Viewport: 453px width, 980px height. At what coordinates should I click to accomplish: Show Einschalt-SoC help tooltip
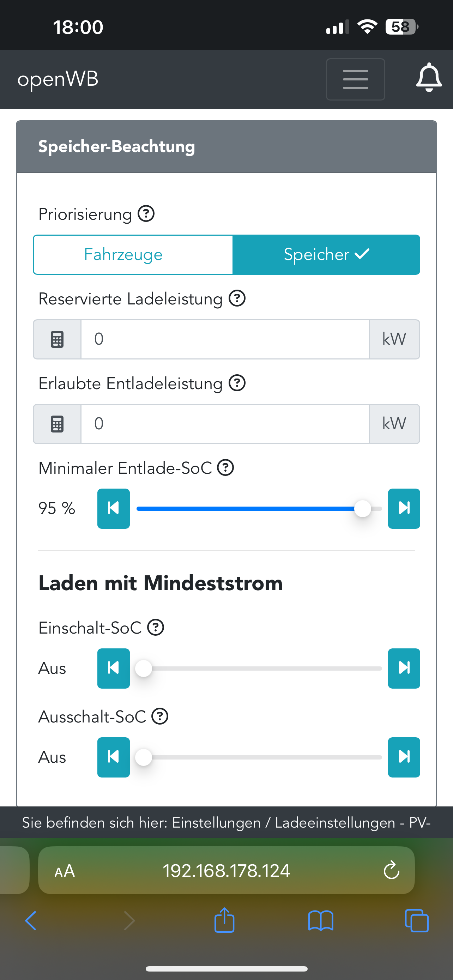click(156, 627)
